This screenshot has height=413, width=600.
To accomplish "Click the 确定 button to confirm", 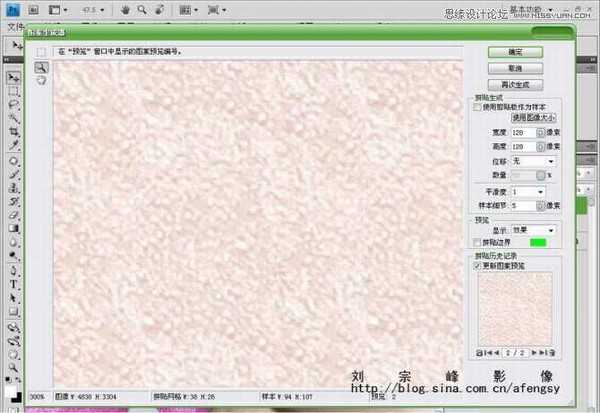I will [x=515, y=51].
